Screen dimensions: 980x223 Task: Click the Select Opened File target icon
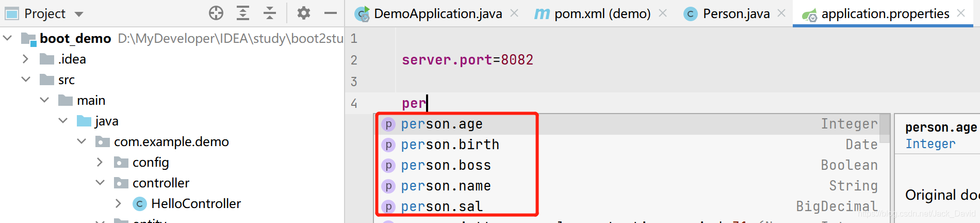tap(216, 13)
